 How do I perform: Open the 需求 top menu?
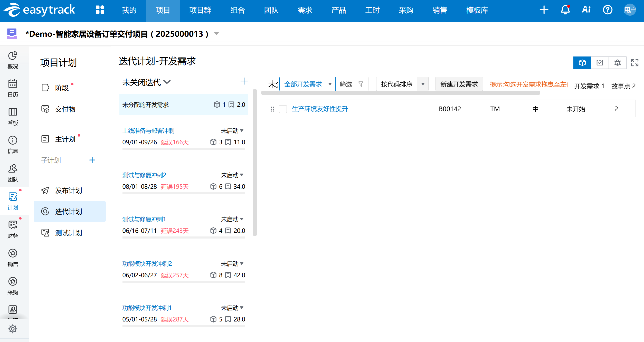305,10
